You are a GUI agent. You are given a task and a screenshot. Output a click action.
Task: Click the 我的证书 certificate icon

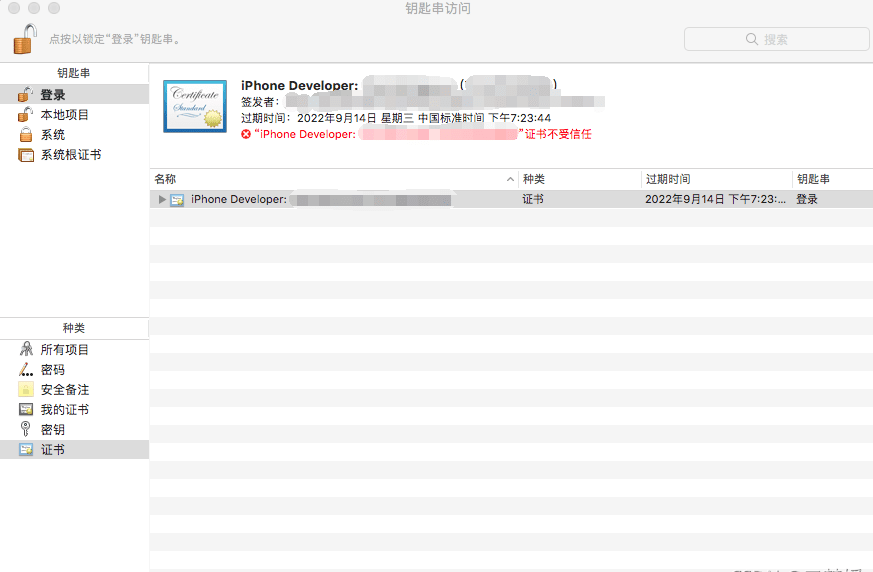point(26,409)
